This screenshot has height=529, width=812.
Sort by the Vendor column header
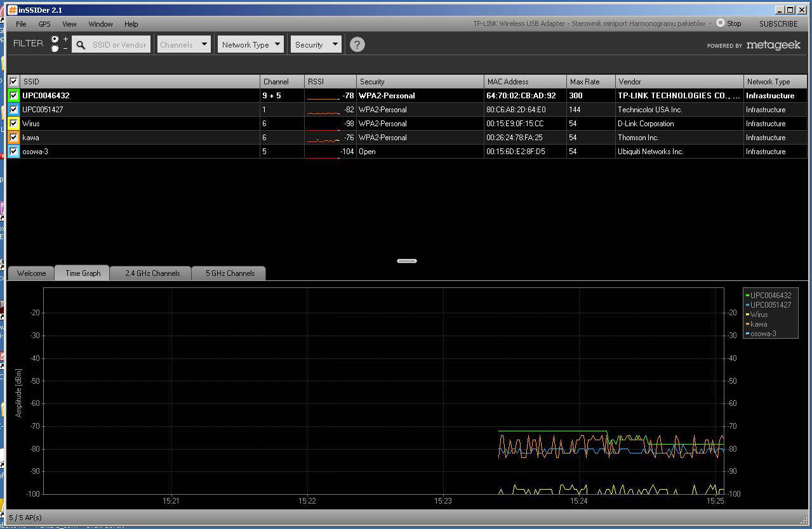click(x=679, y=81)
